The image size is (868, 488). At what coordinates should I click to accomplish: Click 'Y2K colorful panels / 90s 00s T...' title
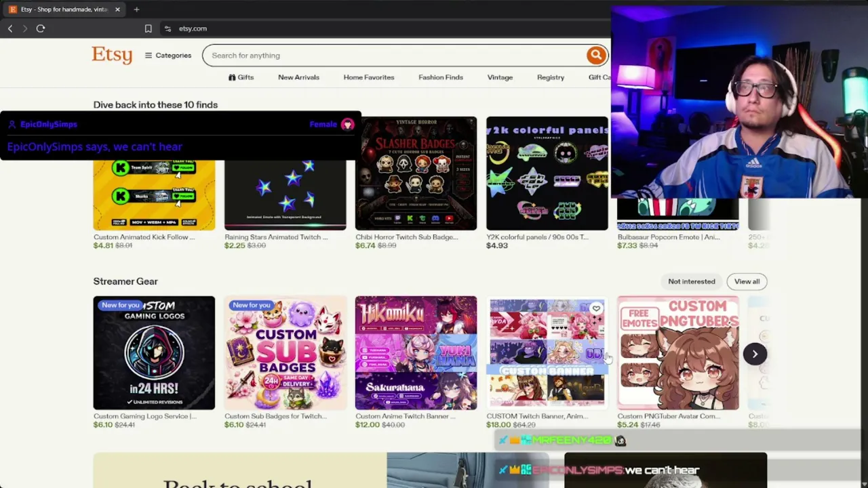pos(537,237)
